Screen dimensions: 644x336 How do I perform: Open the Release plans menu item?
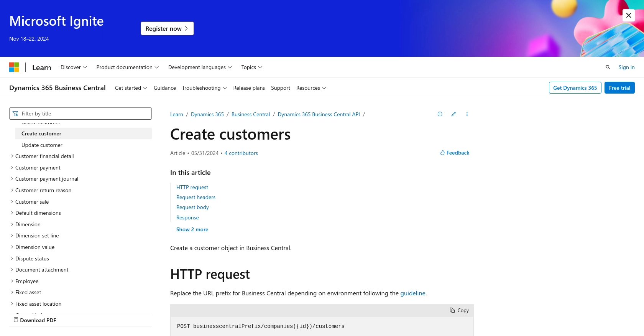249,88
